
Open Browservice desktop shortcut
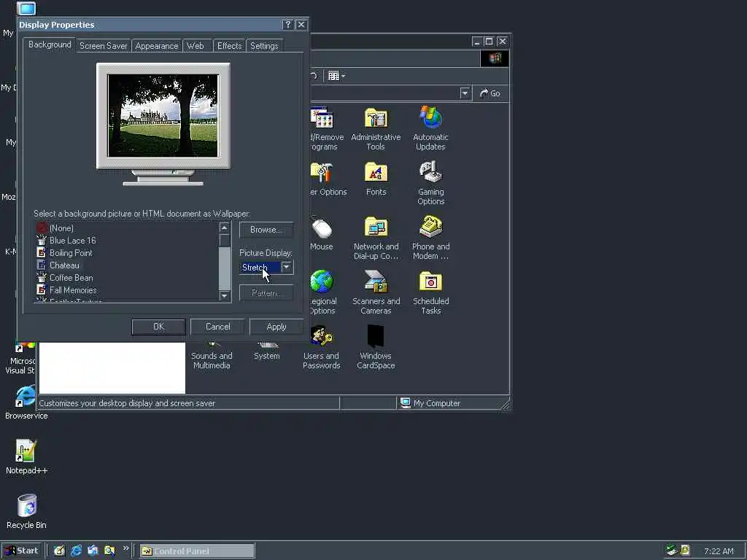click(x=26, y=402)
